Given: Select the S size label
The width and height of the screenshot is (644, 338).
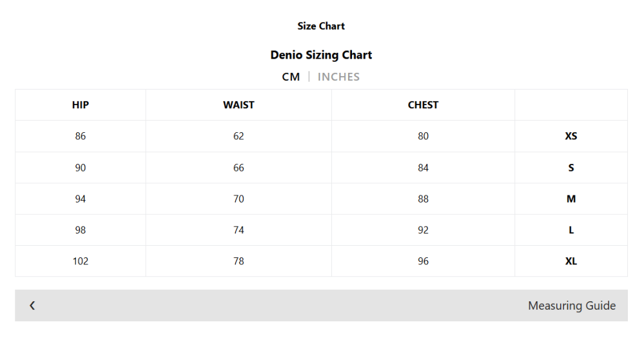Looking at the screenshot, I should (571, 168).
